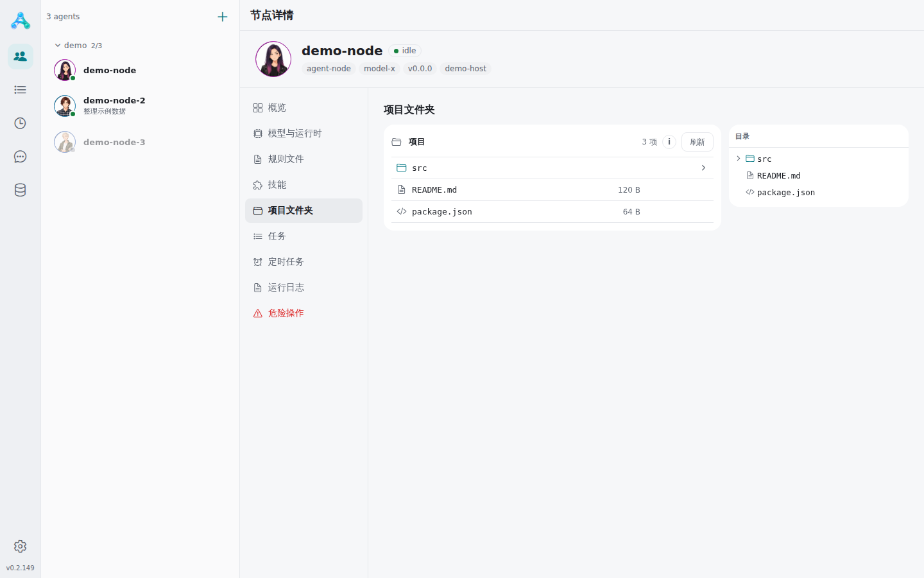Viewport: 924px width, 578px height.
Task: Click the info icon next to 3 项
Action: [669, 142]
